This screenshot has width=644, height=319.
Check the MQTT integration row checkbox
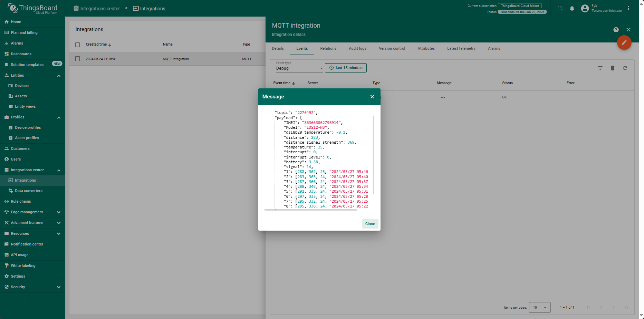[78, 59]
